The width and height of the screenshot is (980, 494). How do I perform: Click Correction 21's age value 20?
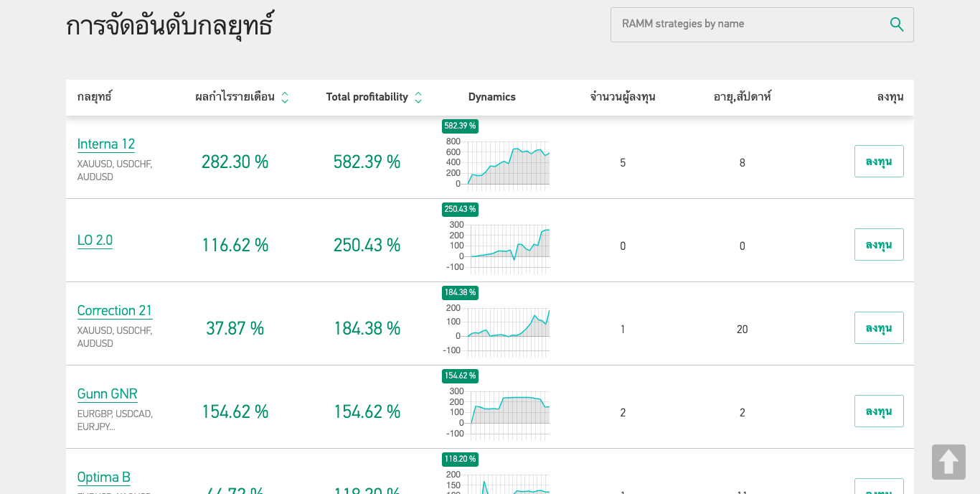pos(743,330)
